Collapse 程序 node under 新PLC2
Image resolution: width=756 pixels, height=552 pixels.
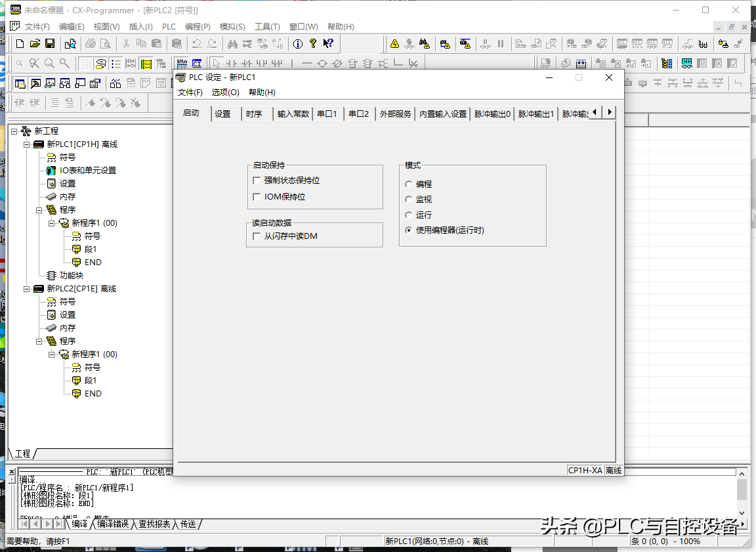point(39,341)
